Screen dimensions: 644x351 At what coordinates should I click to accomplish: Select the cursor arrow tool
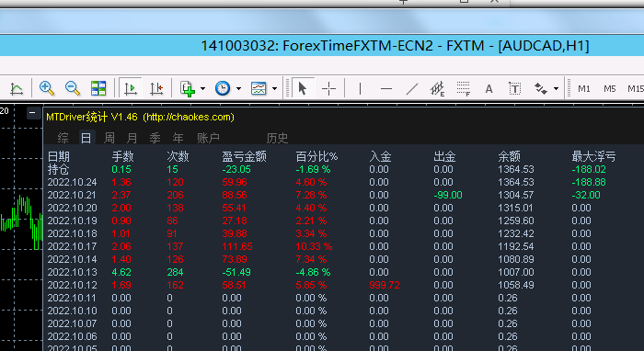pos(303,88)
